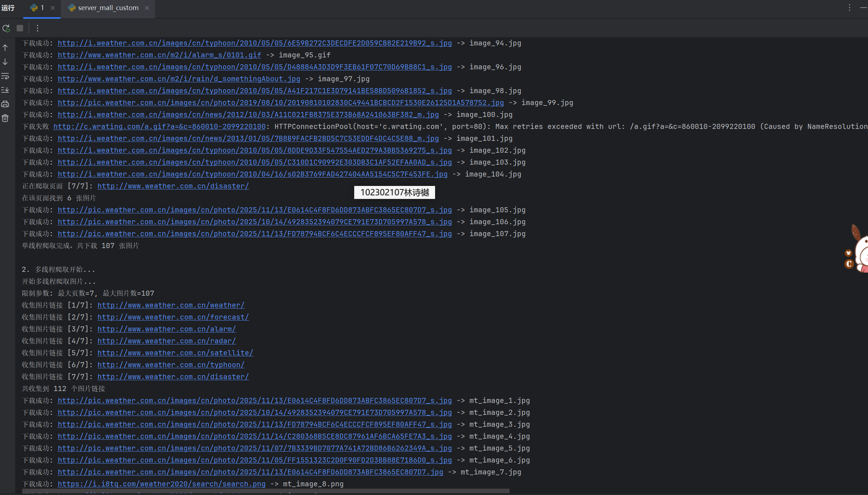The height and width of the screenshot is (495, 868).
Task: Click the scroll down arrow icon
Action: [x=5, y=62]
